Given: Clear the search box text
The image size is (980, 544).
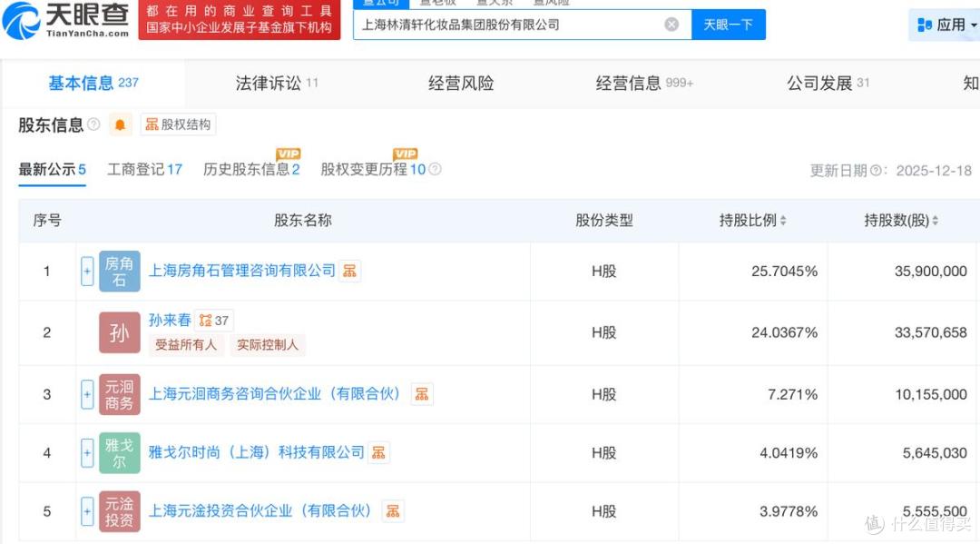Looking at the screenshot, I should pos(671,25).
